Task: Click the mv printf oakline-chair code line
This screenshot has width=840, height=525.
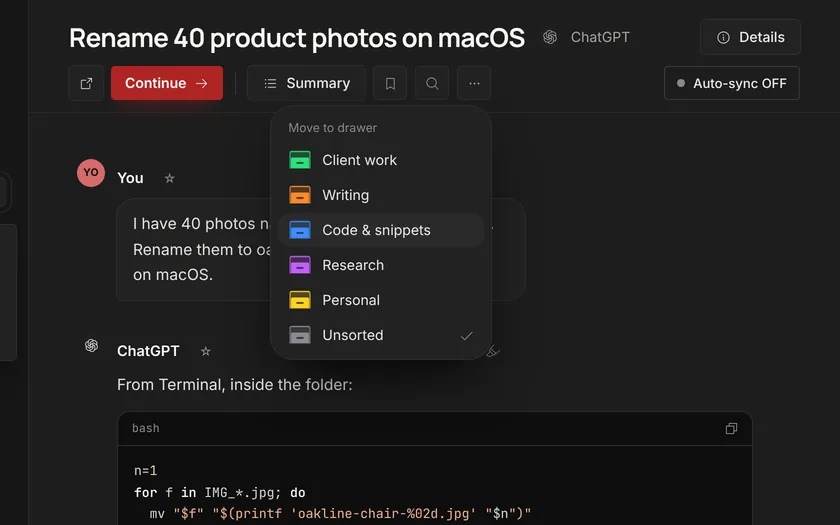Action: pos(340,514)
